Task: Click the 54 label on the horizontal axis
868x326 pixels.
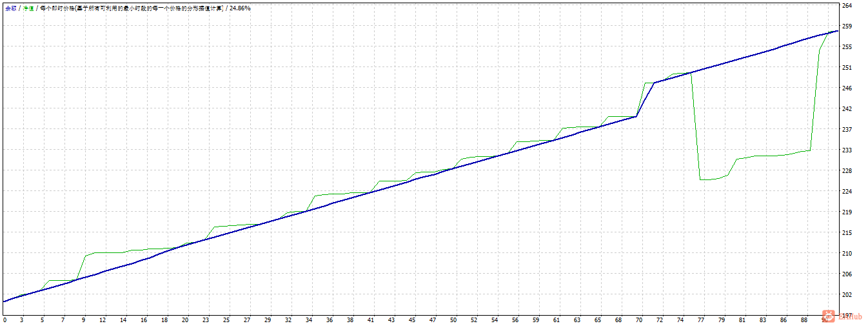Action: 495,320
